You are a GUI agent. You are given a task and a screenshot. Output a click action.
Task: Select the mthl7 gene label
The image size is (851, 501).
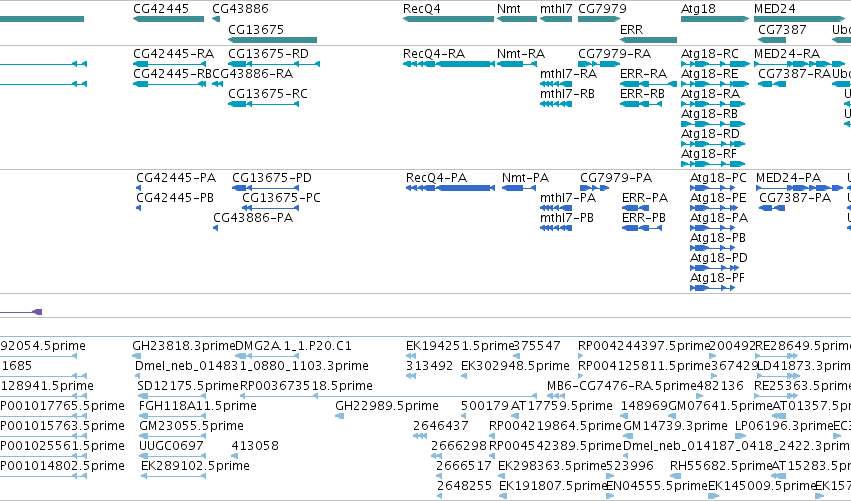click(x=556, y=9)
